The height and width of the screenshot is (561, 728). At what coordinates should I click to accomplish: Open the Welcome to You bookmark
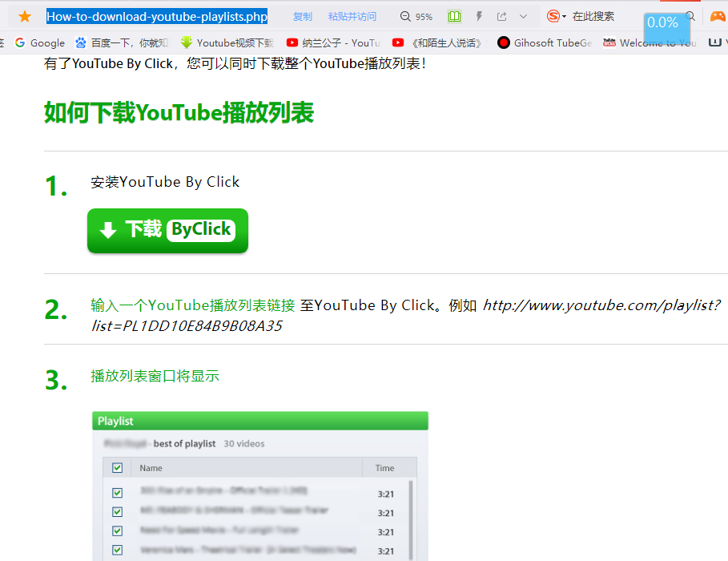coord(650,42)
